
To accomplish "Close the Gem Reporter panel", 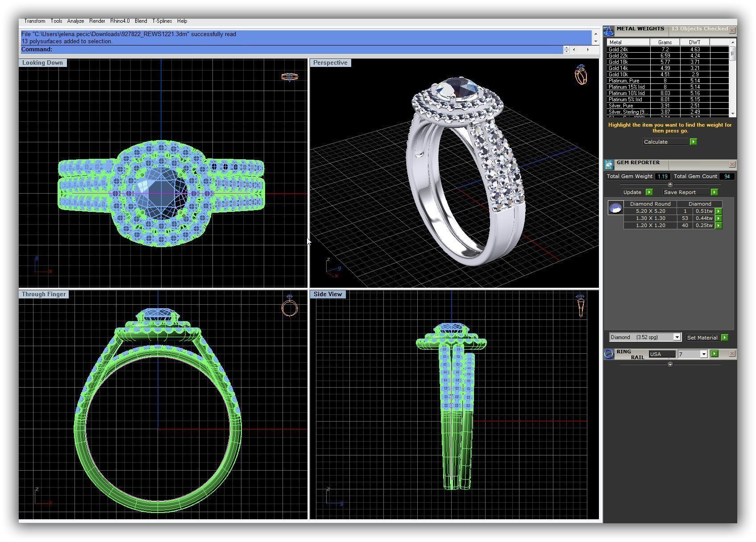I will coord(732,165).
